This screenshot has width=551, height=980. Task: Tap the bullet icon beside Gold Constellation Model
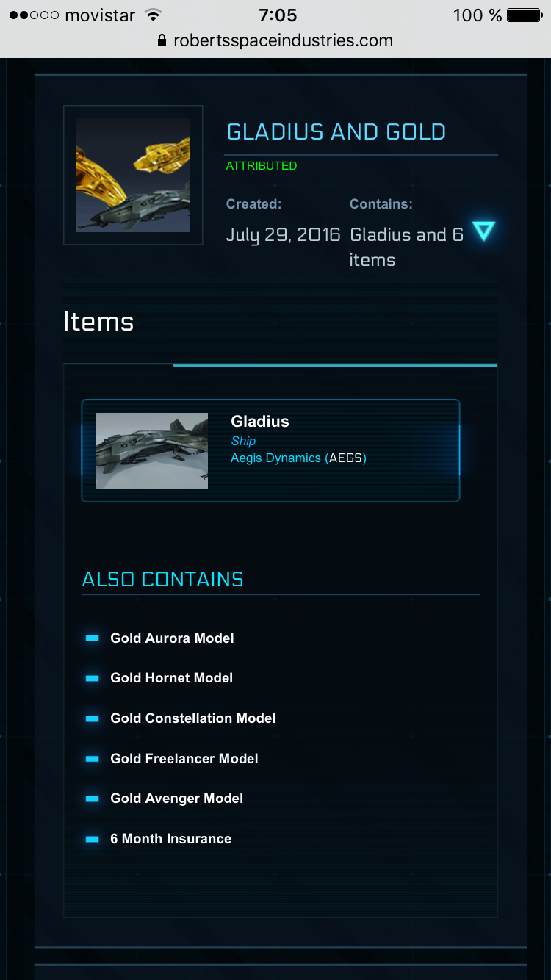click(x=92, y=718)
